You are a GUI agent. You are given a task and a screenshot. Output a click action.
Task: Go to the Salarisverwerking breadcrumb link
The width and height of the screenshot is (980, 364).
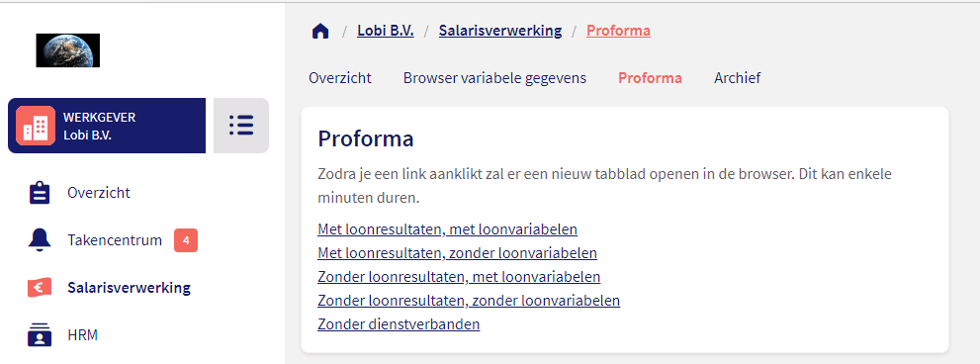500,31
